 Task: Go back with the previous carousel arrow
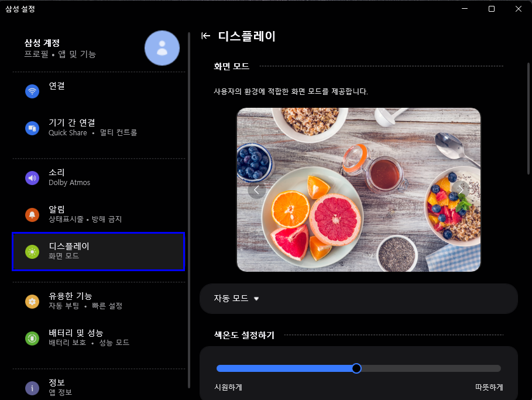[256, 189]
